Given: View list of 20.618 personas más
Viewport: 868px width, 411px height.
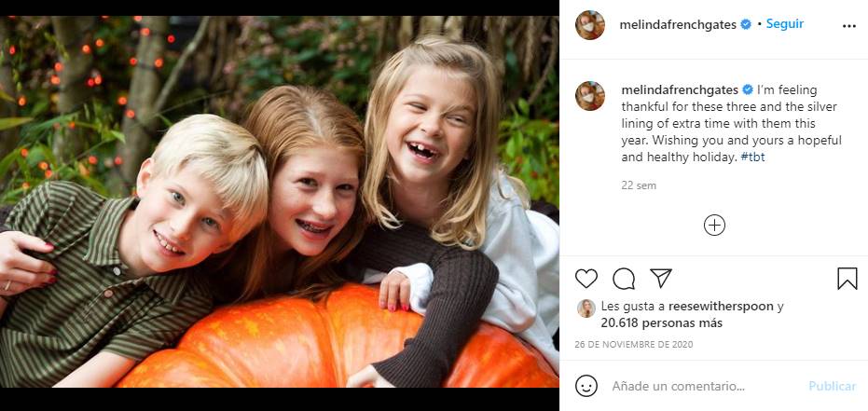Looking at the screenshot, I should (662, 323).
